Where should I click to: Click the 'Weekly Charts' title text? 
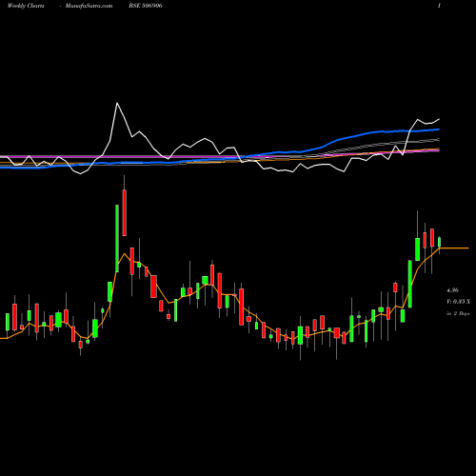point(26,6)
